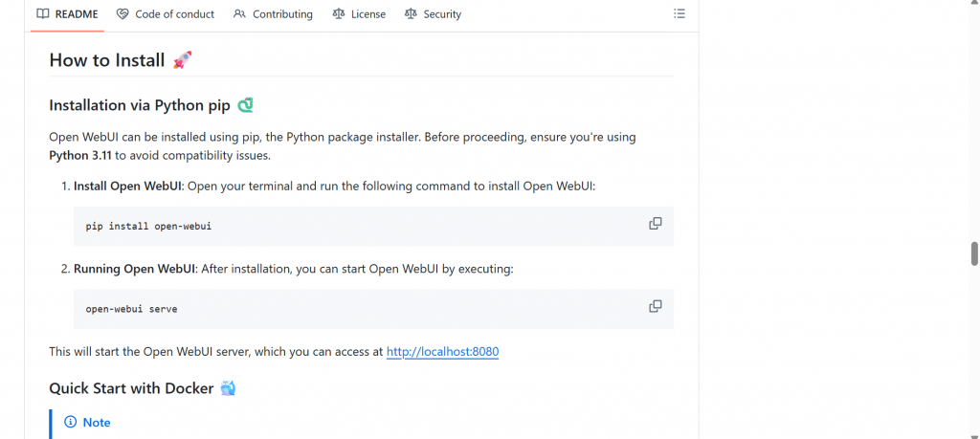Click the rocket emoji after How to Install

tap(183, 60)
